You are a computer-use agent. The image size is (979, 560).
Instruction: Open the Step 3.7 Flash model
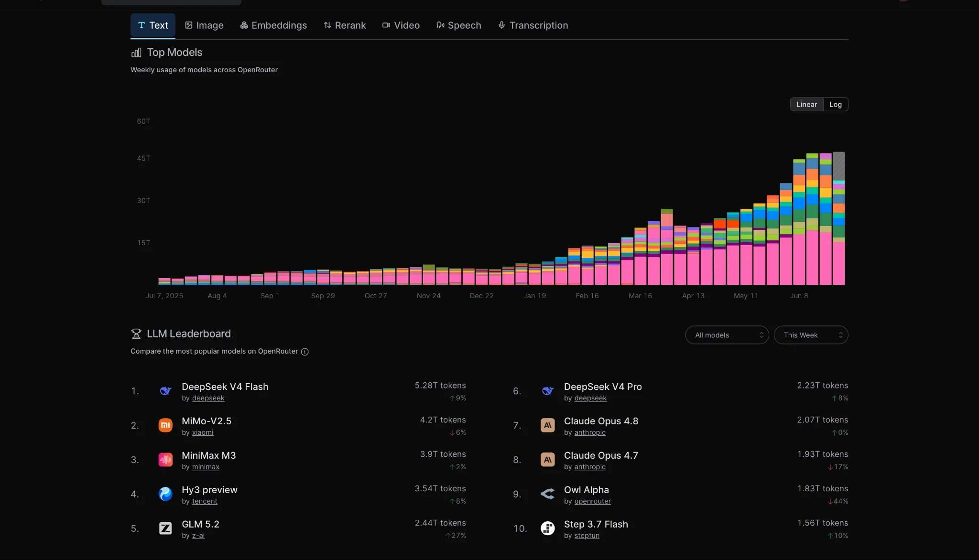coord(596,524)
